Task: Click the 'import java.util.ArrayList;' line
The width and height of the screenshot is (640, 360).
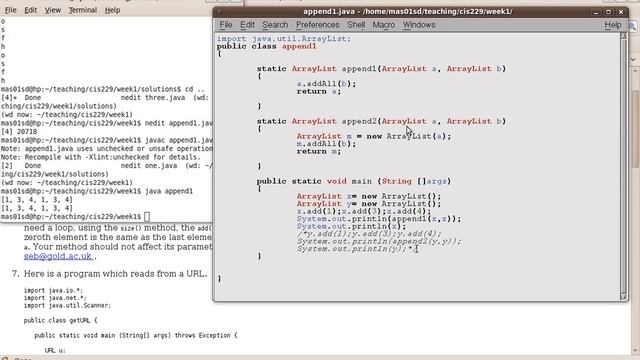Action: tap(284, 39)
